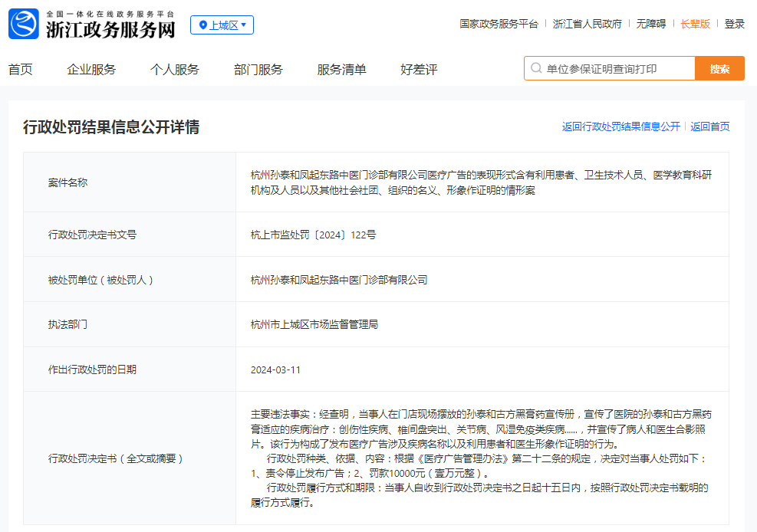The image size is (757, 532).
Task: Click the location pin icon beside 上城区
Action: point(203,25)
